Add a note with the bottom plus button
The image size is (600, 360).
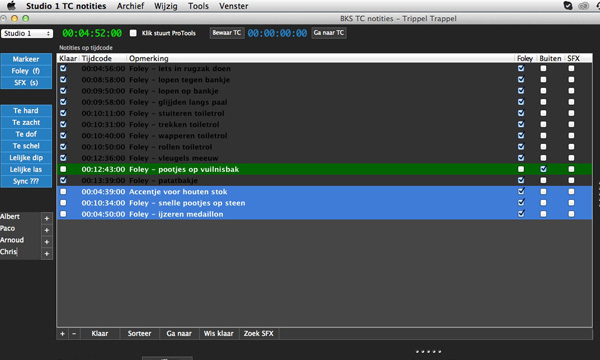[x=62, y=334]
